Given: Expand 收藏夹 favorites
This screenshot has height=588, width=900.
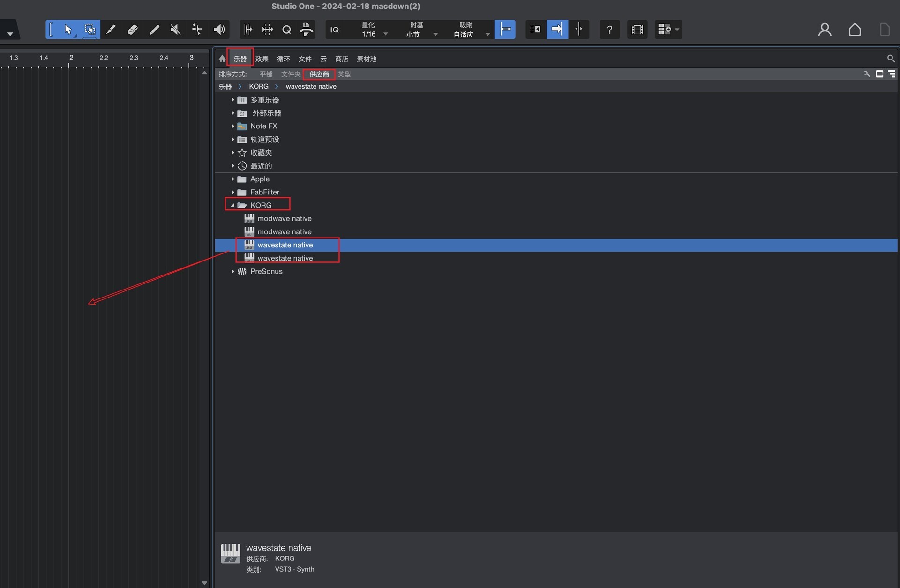Looking at the screenshot, I should point(232,152).
